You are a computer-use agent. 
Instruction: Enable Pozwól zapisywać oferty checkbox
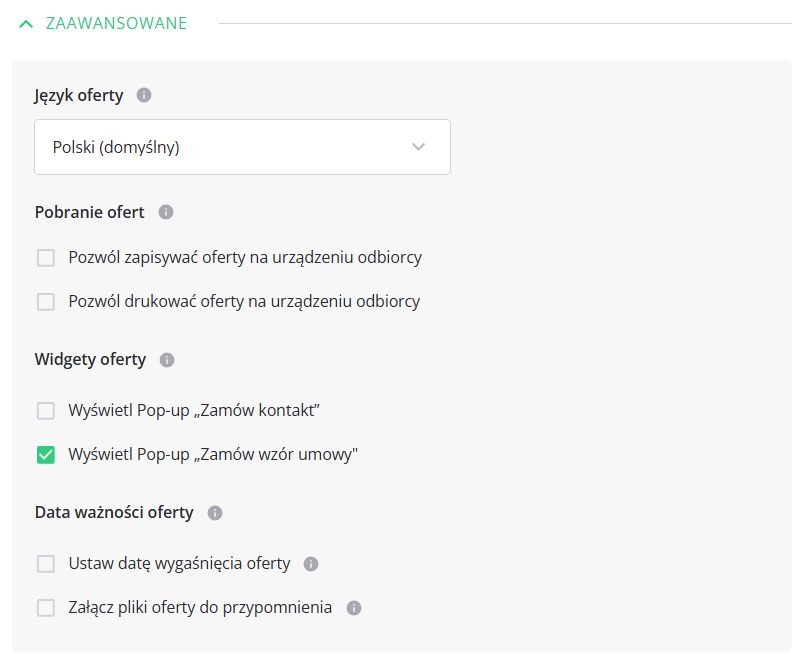pyautogui.click(x=46, y=258)
